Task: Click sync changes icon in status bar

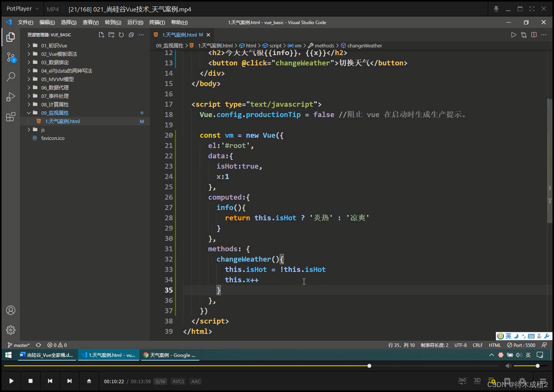Action: [x=38, y=345]
